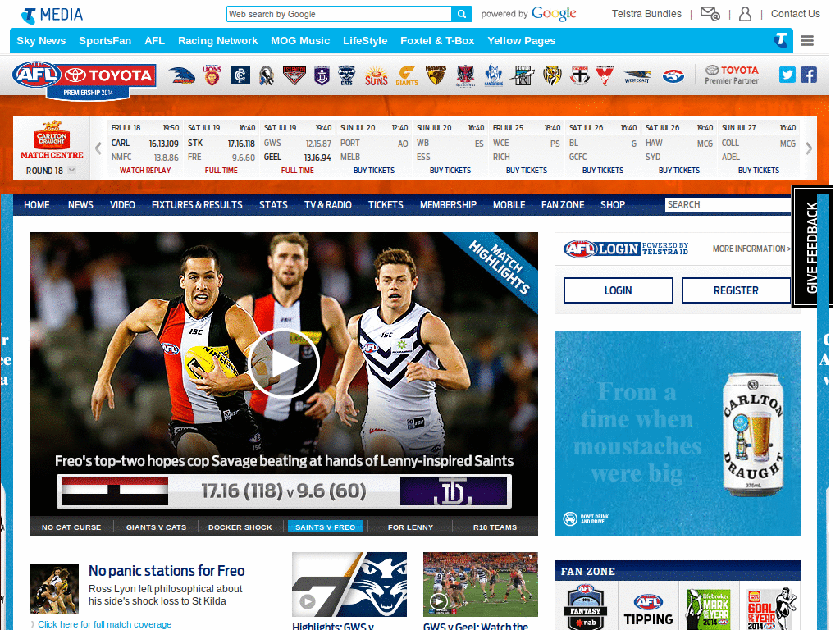840x630 pixels.
Task: Open the SportsFan tab
Action: 105,41
